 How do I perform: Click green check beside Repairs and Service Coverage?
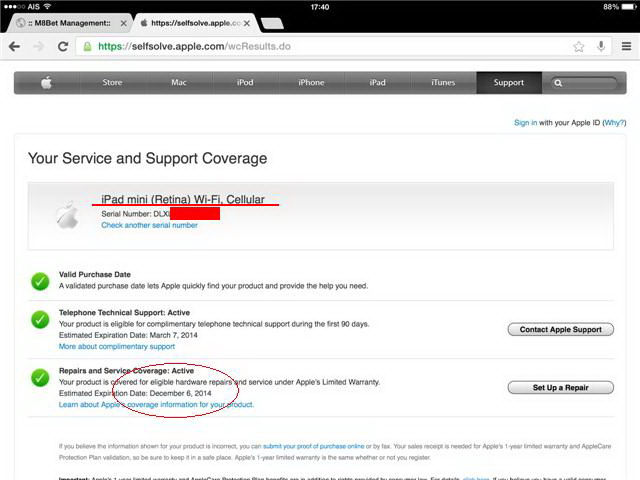(x=40, y=378)
